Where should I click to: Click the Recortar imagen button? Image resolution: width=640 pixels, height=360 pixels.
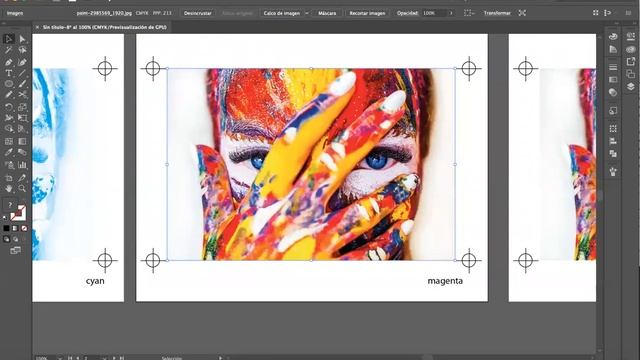367,13
